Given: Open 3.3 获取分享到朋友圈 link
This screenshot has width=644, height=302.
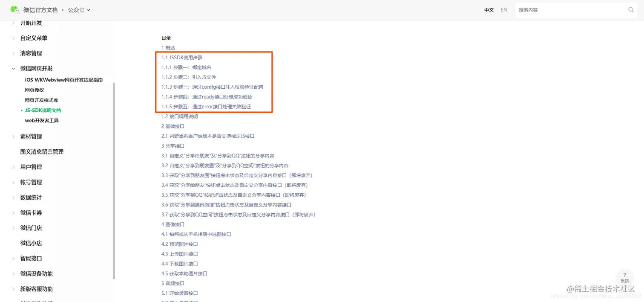Looking at the screenshot, I should tap(236, 175).
